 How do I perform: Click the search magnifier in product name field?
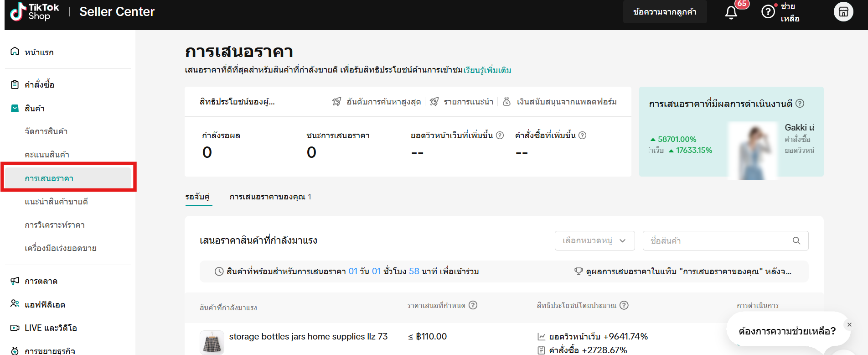(796, 240)
